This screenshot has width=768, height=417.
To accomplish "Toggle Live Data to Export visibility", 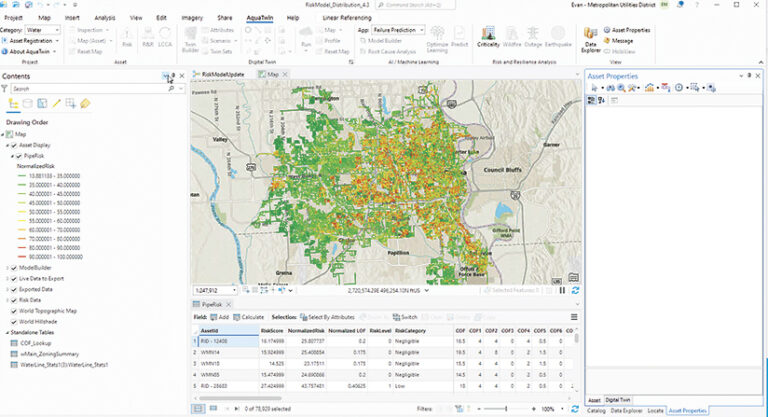I will (14, 279).
